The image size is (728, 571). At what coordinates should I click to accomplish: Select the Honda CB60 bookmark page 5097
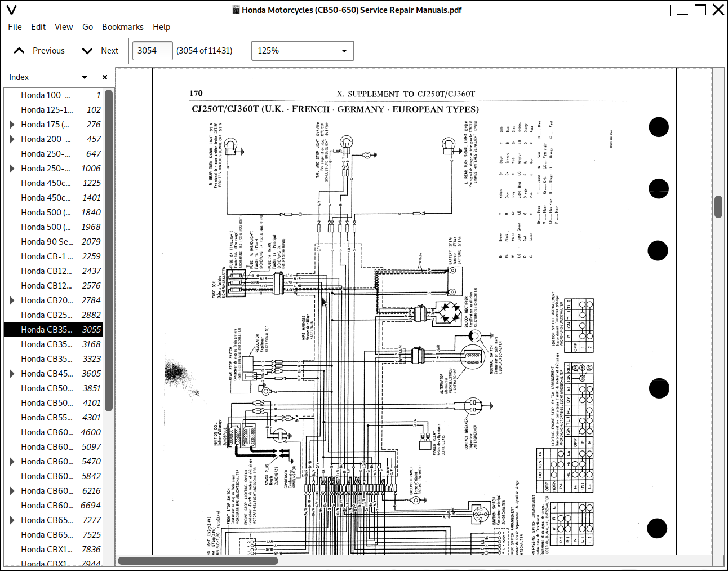54,447
